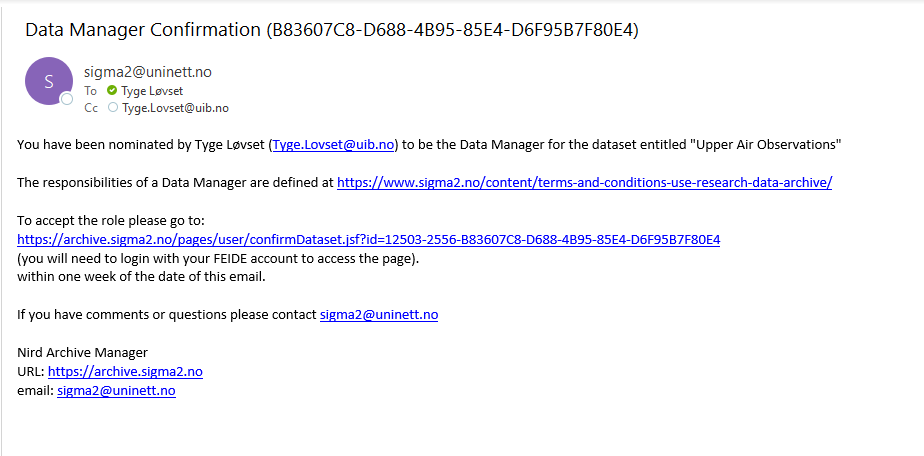Visit the https://archive.sigma2.no URL link

(x=125, y=372)
